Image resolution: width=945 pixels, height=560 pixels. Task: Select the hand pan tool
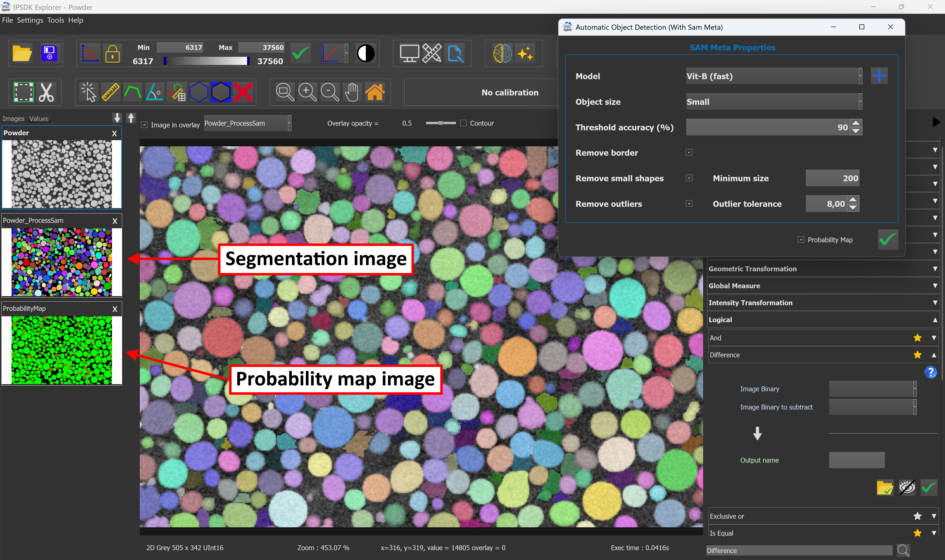point(352,92)
